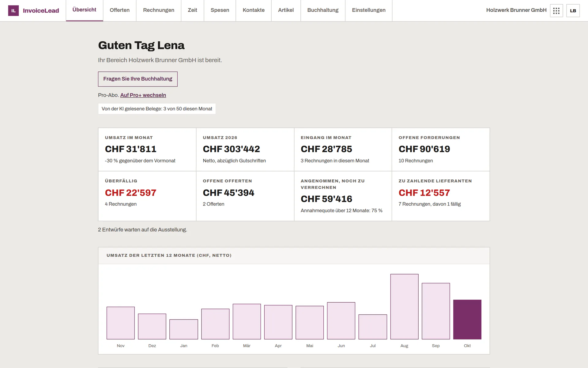Select the Jul bar in the chart

click(373, 327)
